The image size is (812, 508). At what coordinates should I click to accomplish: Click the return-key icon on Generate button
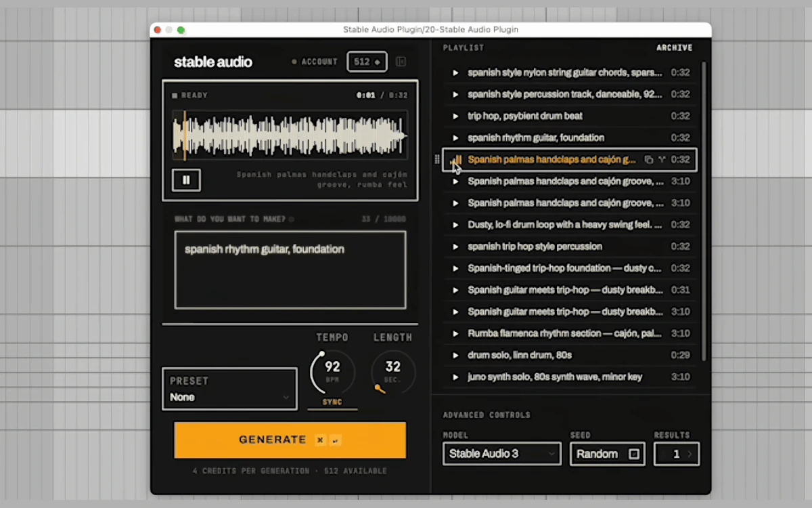[335, 440]
